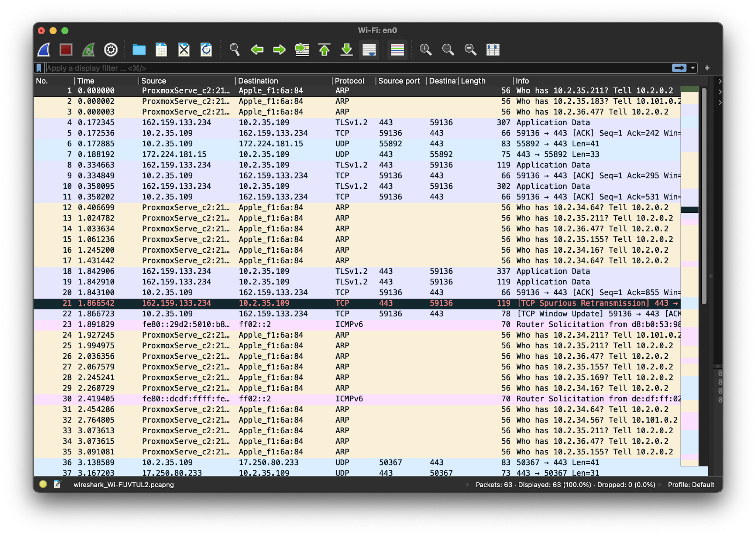756x536 pixels.
Task: Sort by the Protocol column header
Action: (353, 81)
